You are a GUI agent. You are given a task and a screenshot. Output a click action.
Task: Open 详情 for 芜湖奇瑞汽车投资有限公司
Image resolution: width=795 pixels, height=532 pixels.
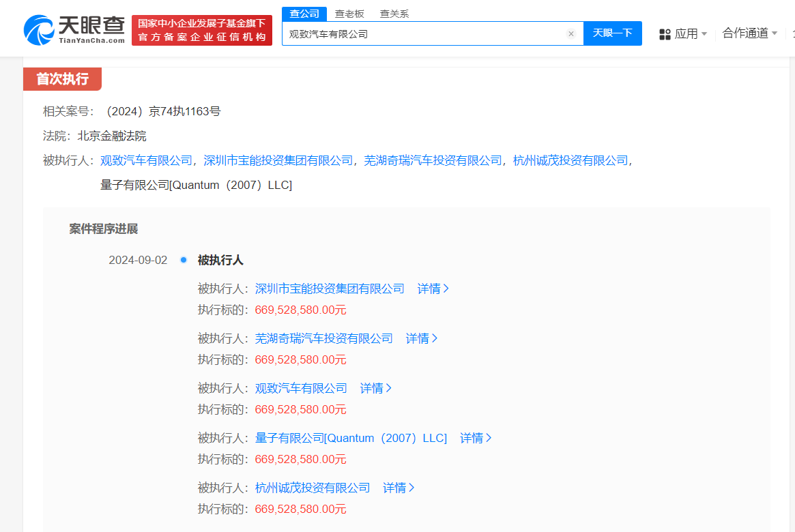pos(422,338)
